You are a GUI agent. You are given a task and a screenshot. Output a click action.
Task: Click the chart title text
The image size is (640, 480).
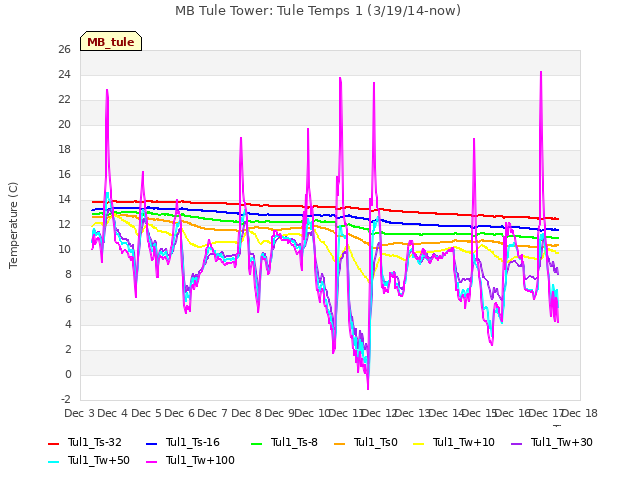tap(318, 11)
